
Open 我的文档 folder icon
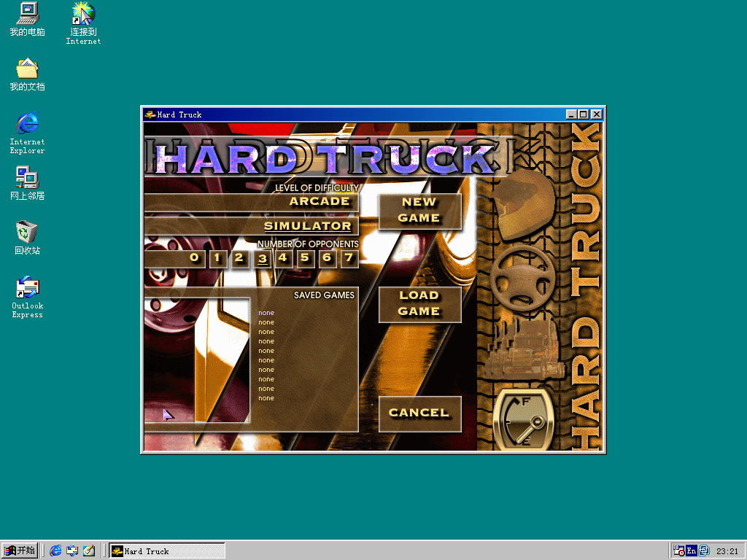tap(27, 74)
